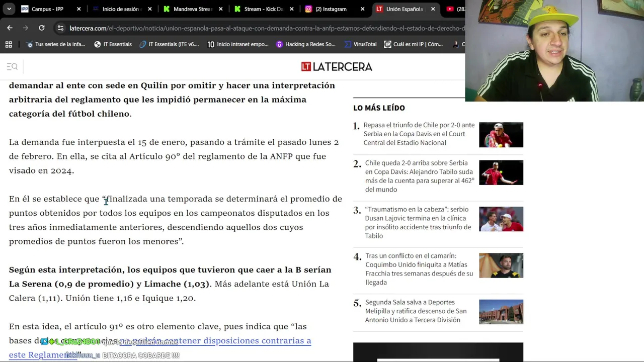
Task: Close the Instagram tab
Action: coord(362,9)
